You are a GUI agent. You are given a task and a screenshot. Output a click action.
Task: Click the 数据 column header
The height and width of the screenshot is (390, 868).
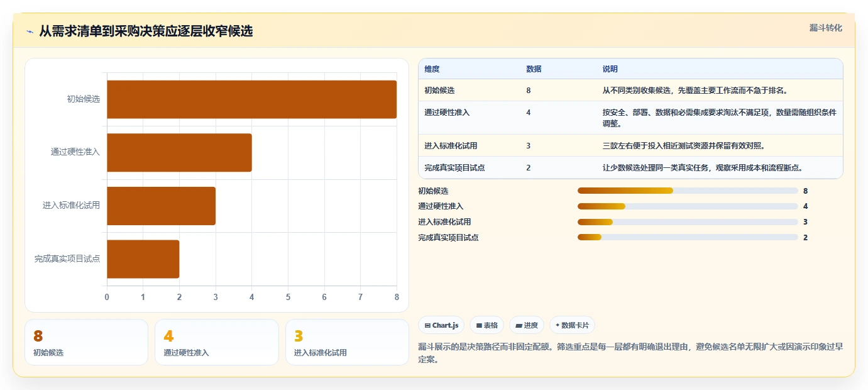(x=534, y=69)
